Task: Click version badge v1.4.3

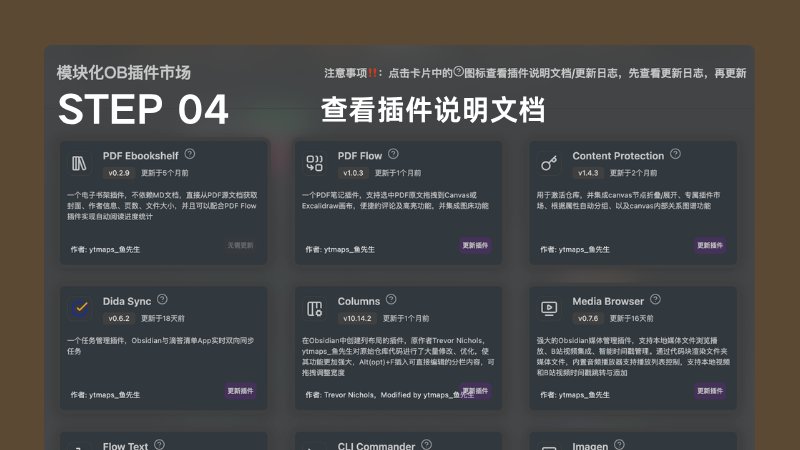Action: point(588,173)
